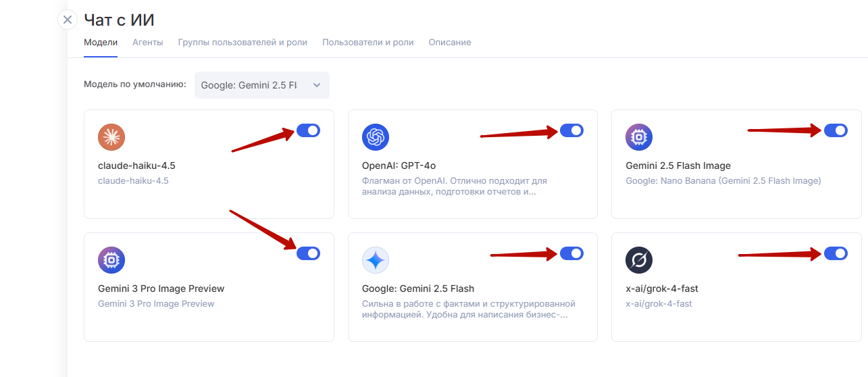
Task: Click the Gemini 2.5 Flash Image chip icon
Action: pos(639,137)
